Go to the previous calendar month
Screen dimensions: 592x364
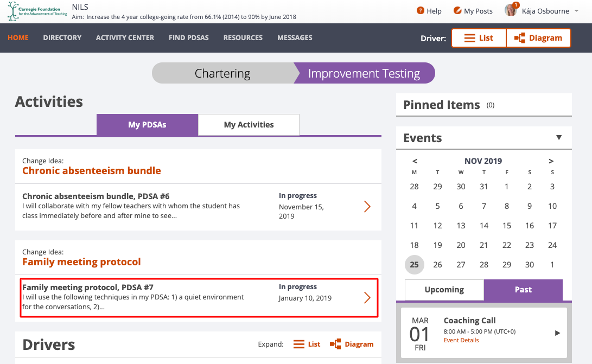pyautogui.click(x=415, y=161)
